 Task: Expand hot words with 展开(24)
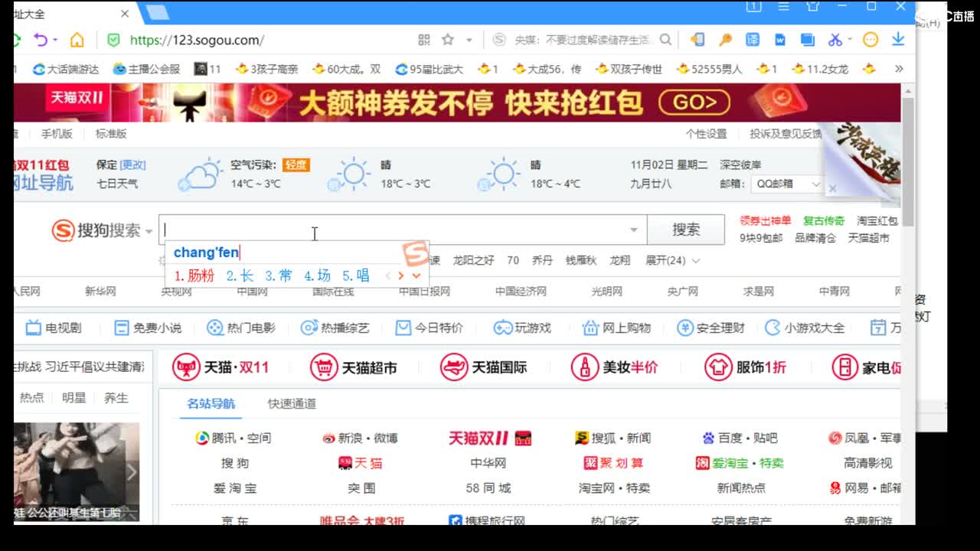coord(672,260)
